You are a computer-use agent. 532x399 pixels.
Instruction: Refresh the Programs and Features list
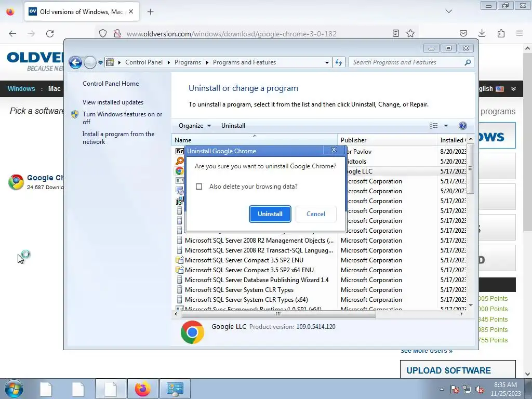click(x=339, y=62)
